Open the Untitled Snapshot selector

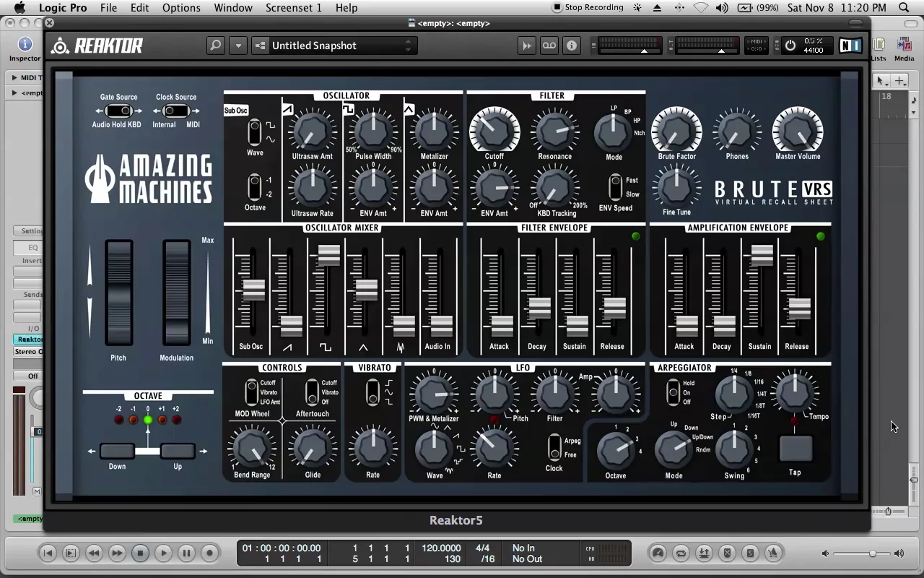click(x=333, y=46)
